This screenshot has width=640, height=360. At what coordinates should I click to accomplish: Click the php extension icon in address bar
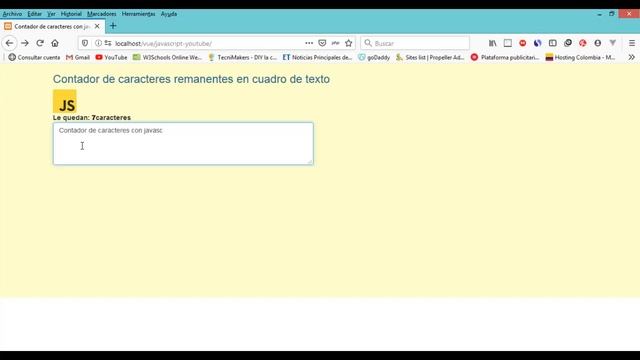click(336, 43)
